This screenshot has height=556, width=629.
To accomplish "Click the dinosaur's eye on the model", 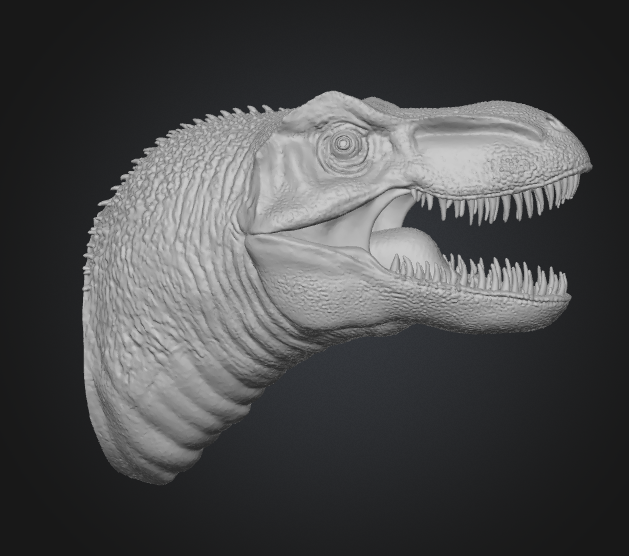I will pyautogui.click(x=344, y=145).
